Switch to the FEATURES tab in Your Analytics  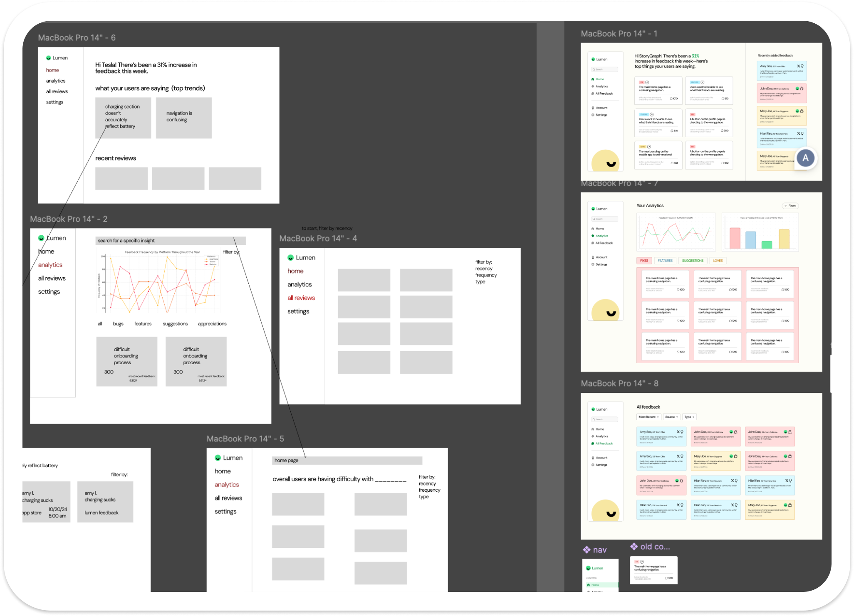665,261
